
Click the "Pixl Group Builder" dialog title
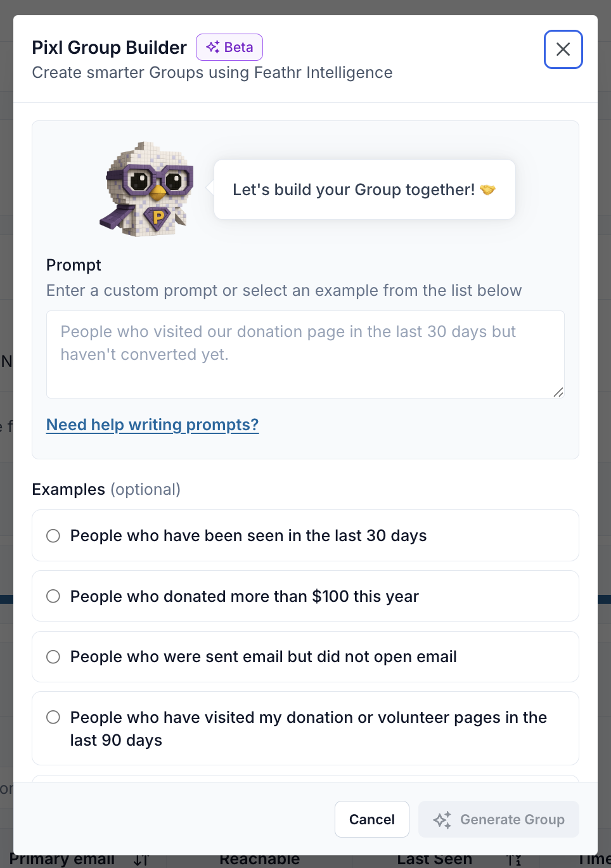[x=109, y=48]
